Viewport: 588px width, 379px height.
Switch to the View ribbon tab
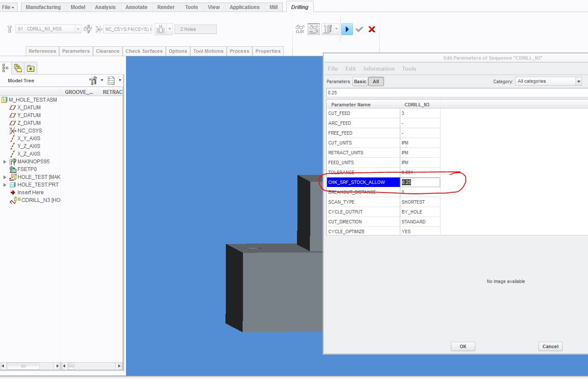pyautogui.click(x=214, y=7)
